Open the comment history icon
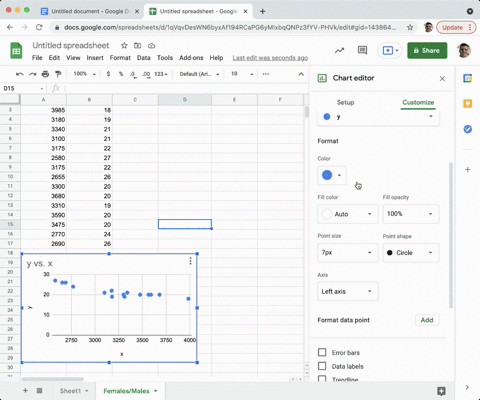480x400 pixels. 362,50
